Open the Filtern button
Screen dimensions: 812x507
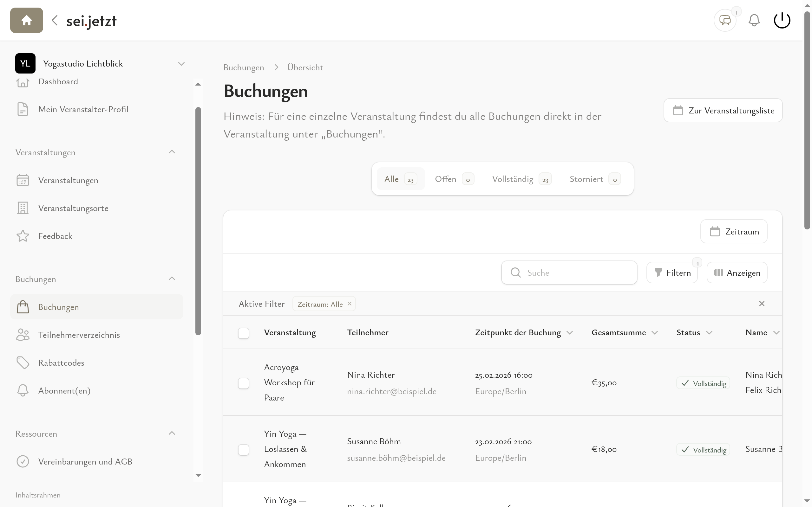coord(672,273)
